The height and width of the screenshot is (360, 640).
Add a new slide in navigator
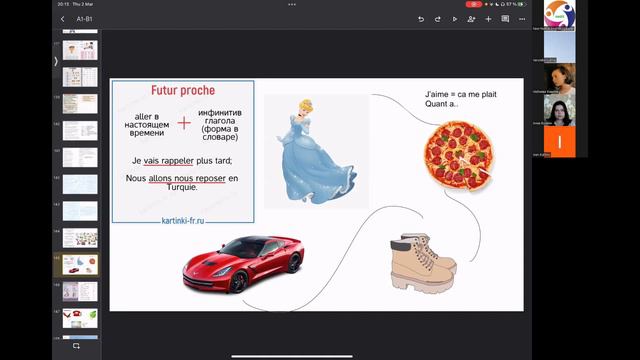76,346
